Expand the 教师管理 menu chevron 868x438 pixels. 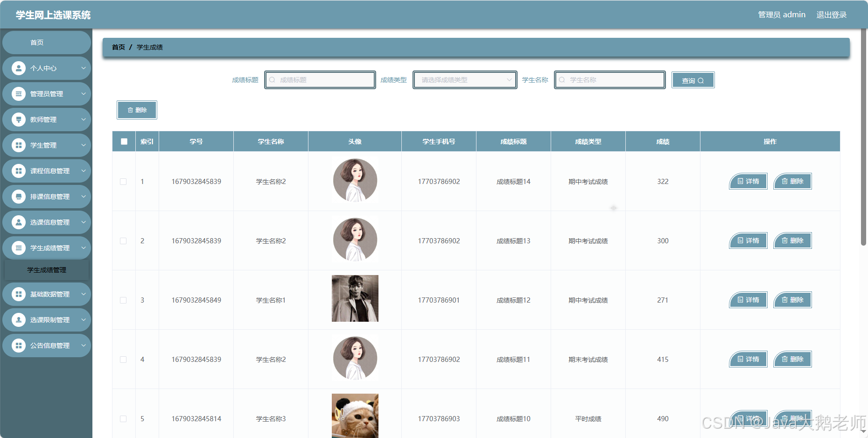pyautogui.click(x=84, y=120)
